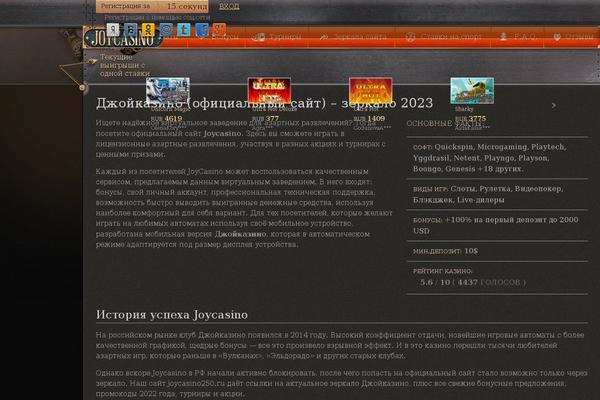This screenshot has height=400, width=600.
Task: Click the ВИДЫ ИГР row with Слоты, Рулетка
Action: tap(497, 194)
